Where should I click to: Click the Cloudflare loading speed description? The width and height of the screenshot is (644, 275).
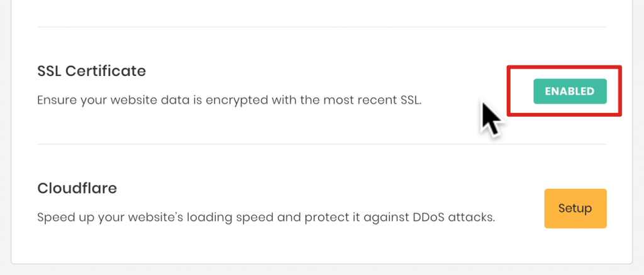(x=266, y=218)
